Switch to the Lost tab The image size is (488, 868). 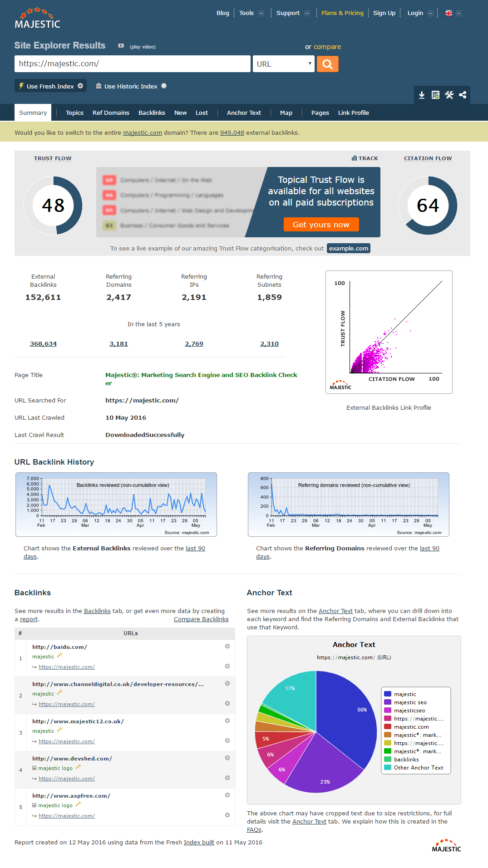point(202,113)
